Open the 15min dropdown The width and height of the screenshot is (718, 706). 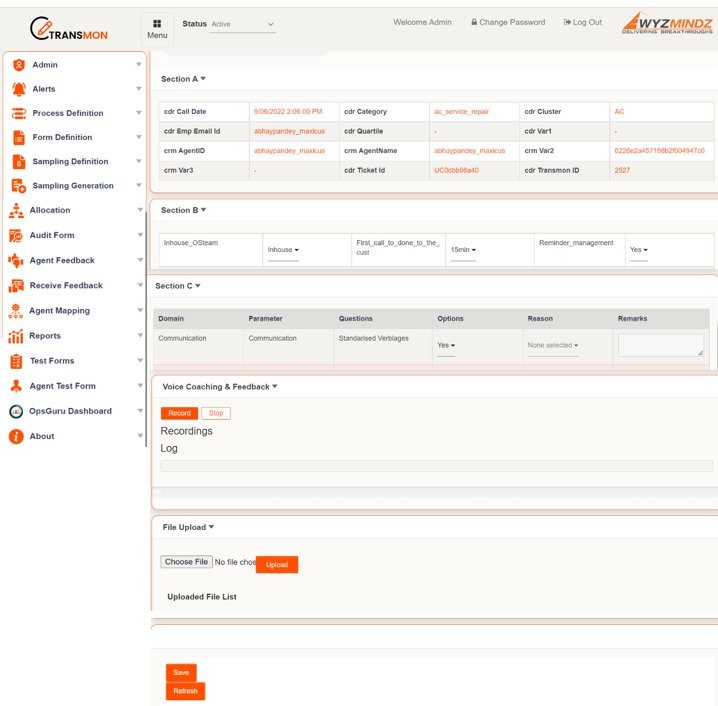(463, 250)
